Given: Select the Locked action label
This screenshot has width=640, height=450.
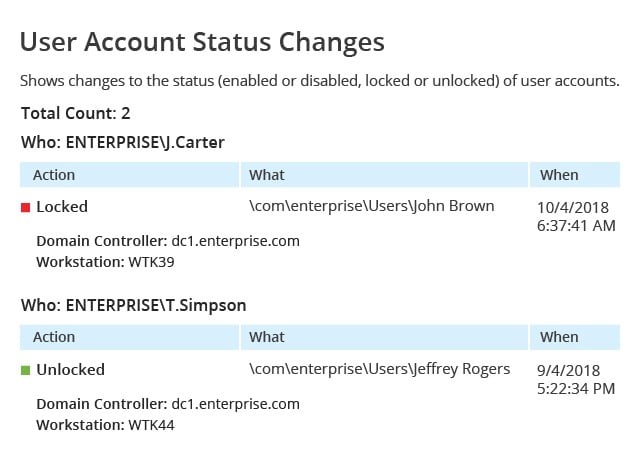Looking at the screenshot, I should pyautogui.click(x=62, y=207).
